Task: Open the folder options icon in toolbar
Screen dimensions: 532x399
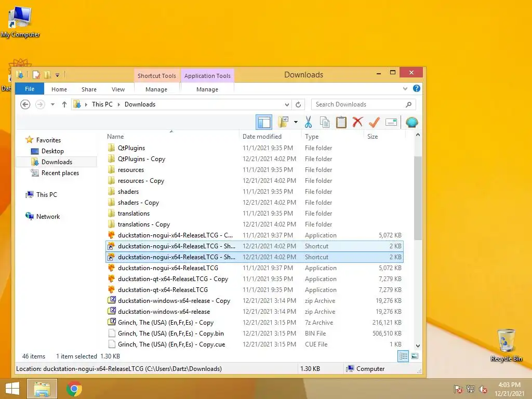Action: (x=283, y=122)
